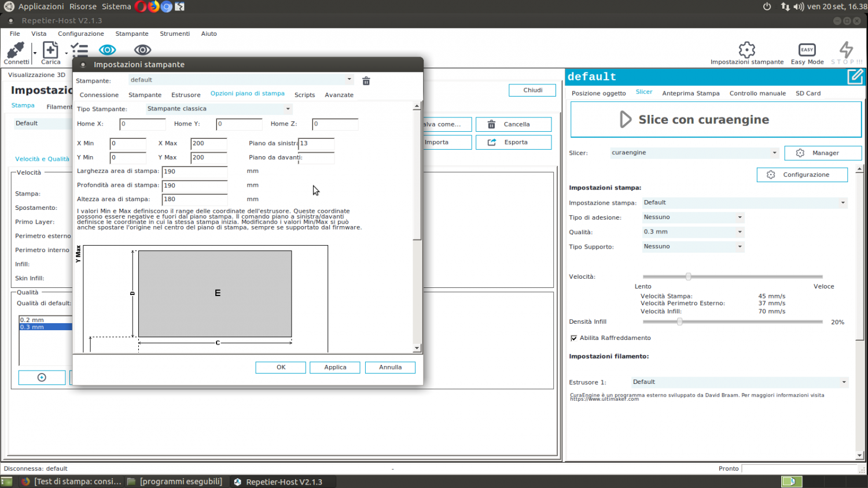
Task: Click Configurazione button in slicer panel
Action: (x=802, y=175)
